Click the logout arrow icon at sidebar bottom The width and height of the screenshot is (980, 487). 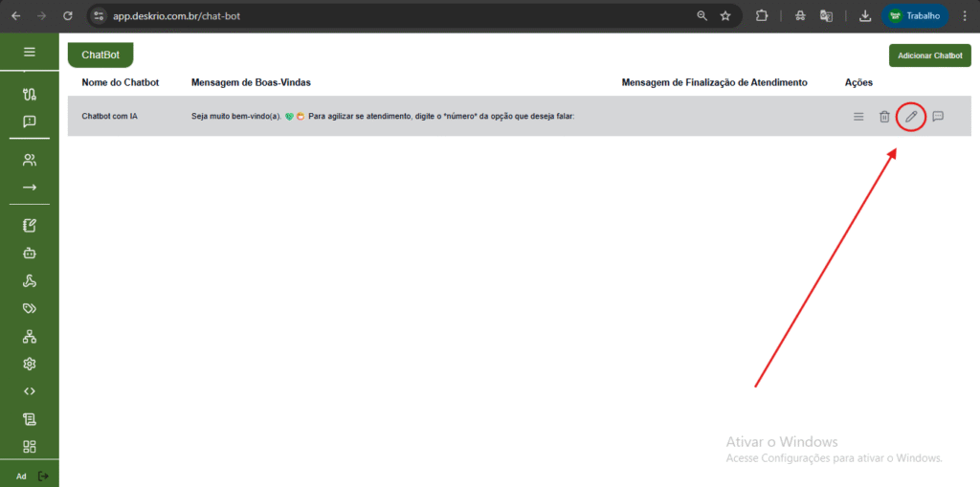pyautogui.click(x=42, y=476)
